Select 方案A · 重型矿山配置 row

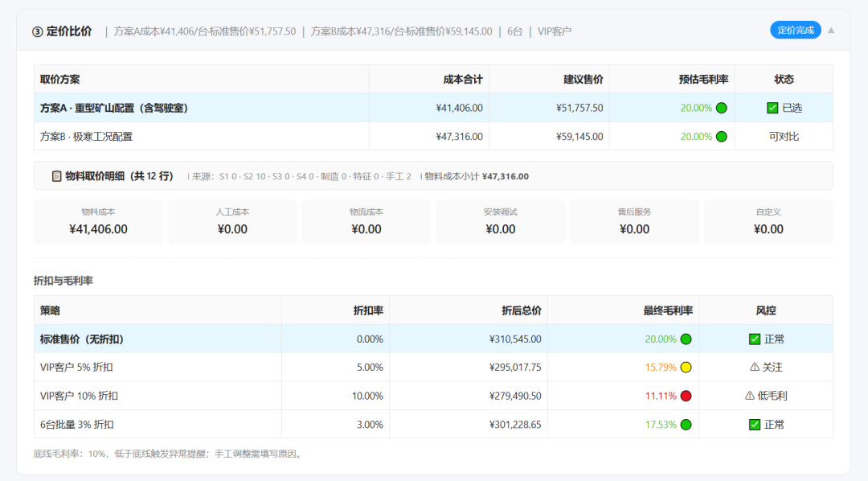pyautogui.click(x=433, y=108)
